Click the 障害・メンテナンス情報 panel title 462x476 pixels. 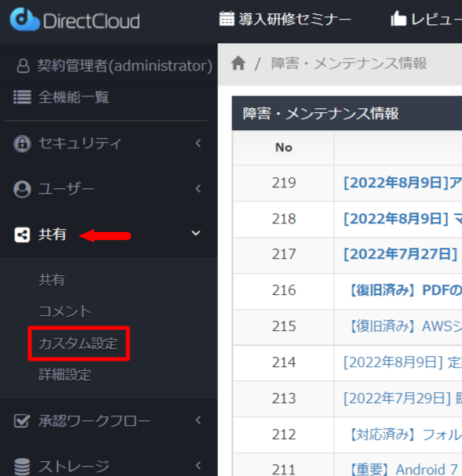[321, 114]
